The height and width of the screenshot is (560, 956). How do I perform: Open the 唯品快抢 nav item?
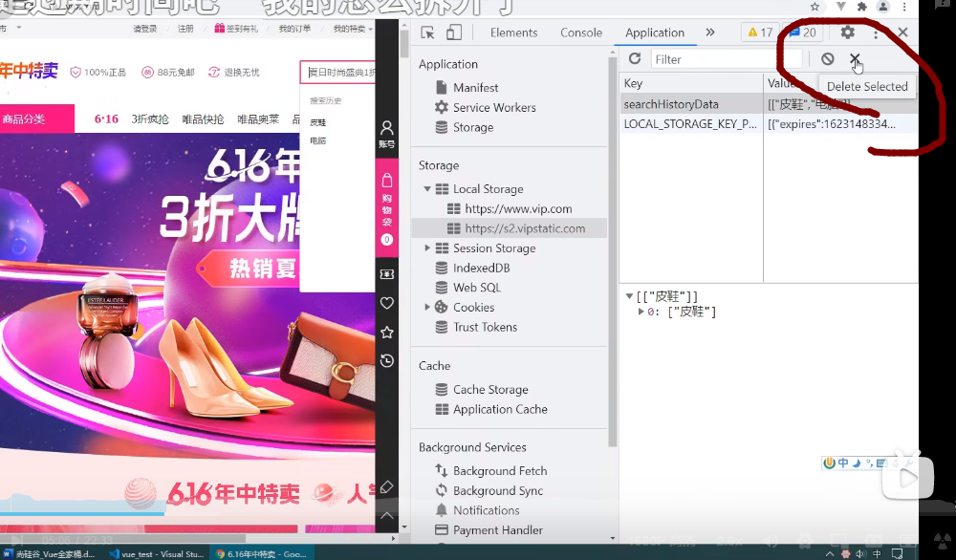[x=203, y=118]
